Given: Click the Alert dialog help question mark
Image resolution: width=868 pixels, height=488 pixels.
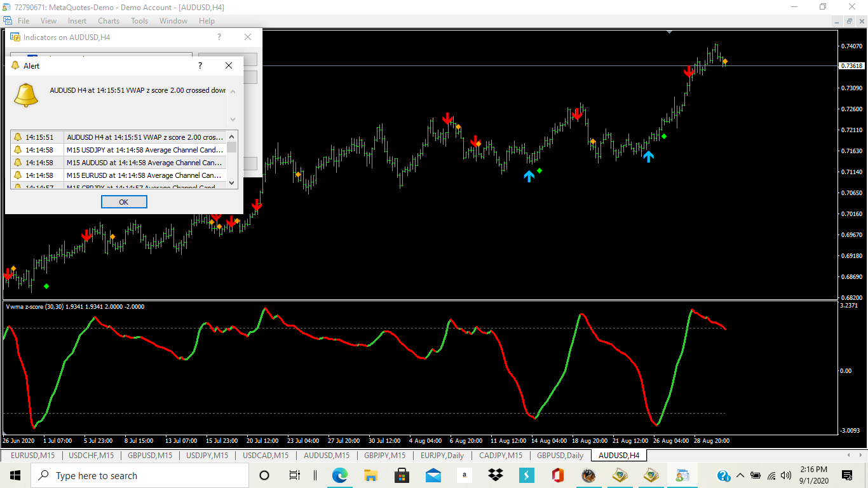Looking at the screenshot, I should click(200, 65).
